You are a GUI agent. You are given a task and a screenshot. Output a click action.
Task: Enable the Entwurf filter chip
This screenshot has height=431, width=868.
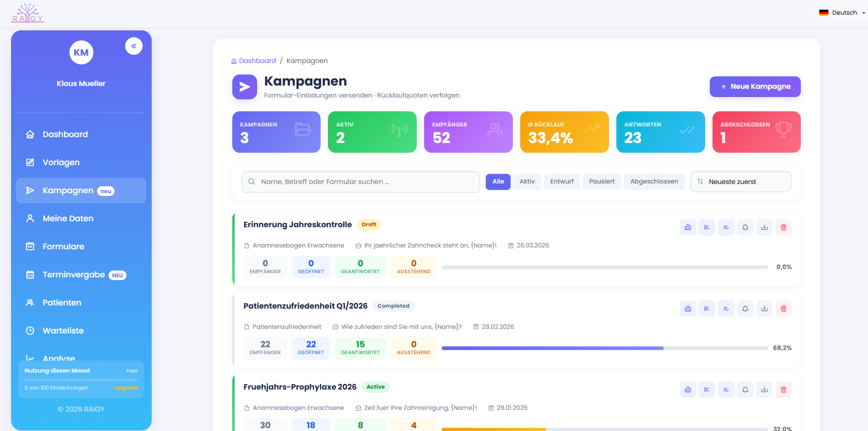coord(562,182)
